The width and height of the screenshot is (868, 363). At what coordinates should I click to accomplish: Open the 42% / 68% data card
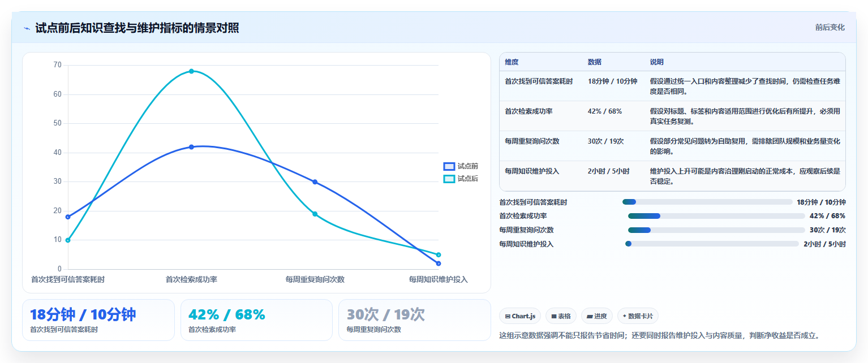coord(256,320)
